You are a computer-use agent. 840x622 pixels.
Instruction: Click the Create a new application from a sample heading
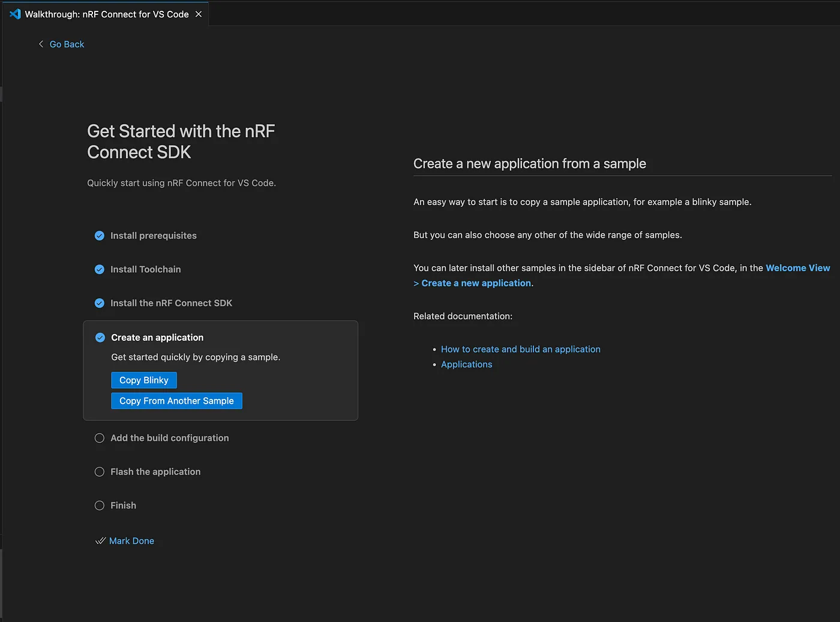click(x=530, y=164)
